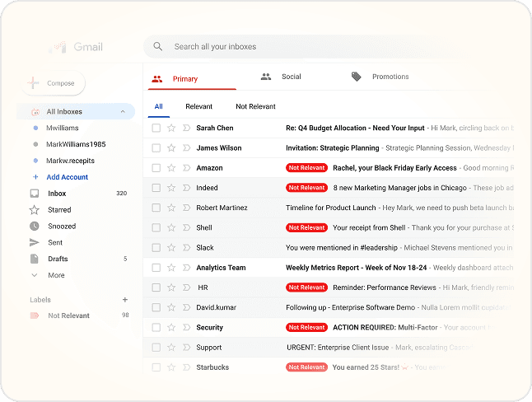Screen dimensions: 532x402
Task: Select the Sarah Chen email checkbox
Action: [x=156, y=128]
